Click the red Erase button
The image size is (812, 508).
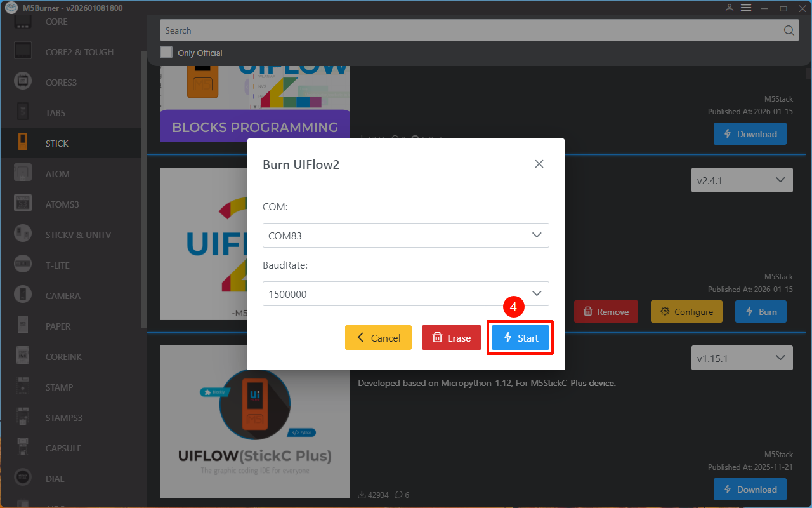point(451,338)
